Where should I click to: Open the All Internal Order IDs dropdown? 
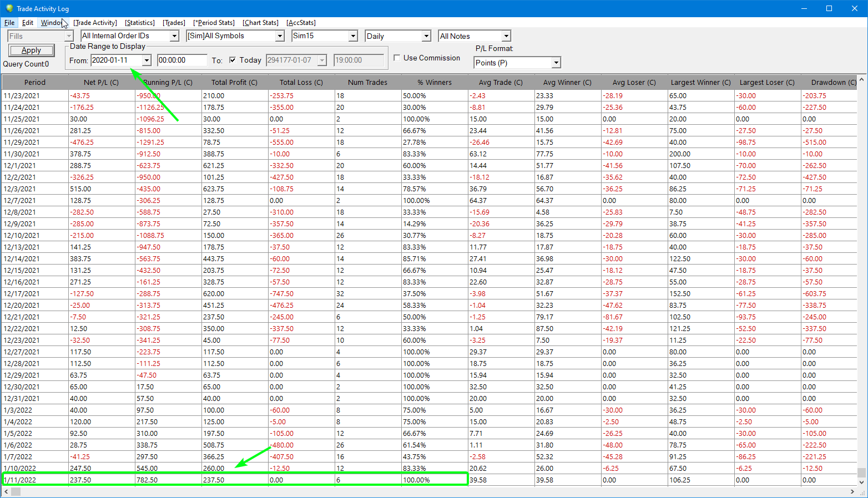[174, 36]
